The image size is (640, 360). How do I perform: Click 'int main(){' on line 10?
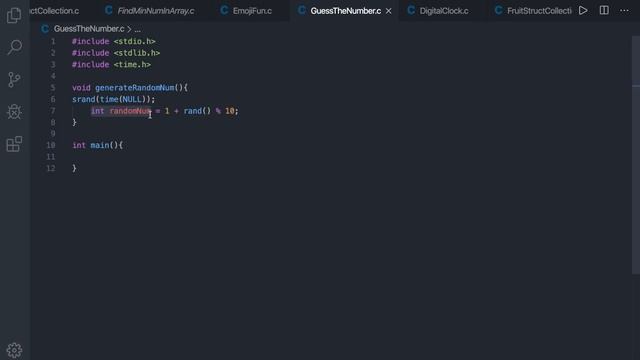97,145
